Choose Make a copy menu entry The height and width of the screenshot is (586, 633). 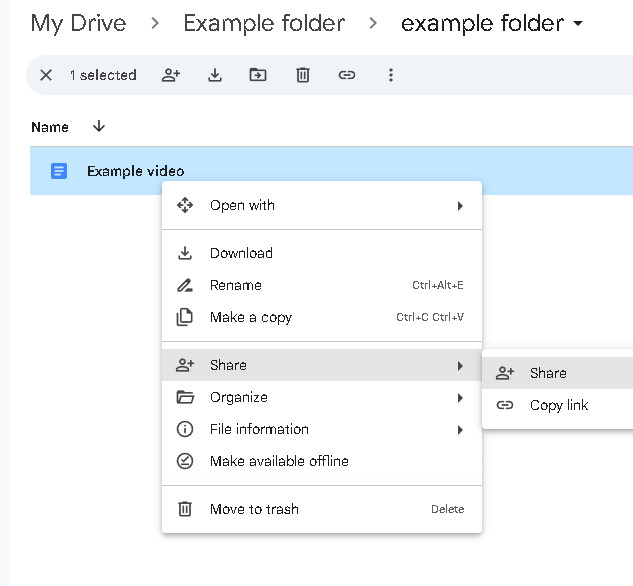click(x=250, y=317)
